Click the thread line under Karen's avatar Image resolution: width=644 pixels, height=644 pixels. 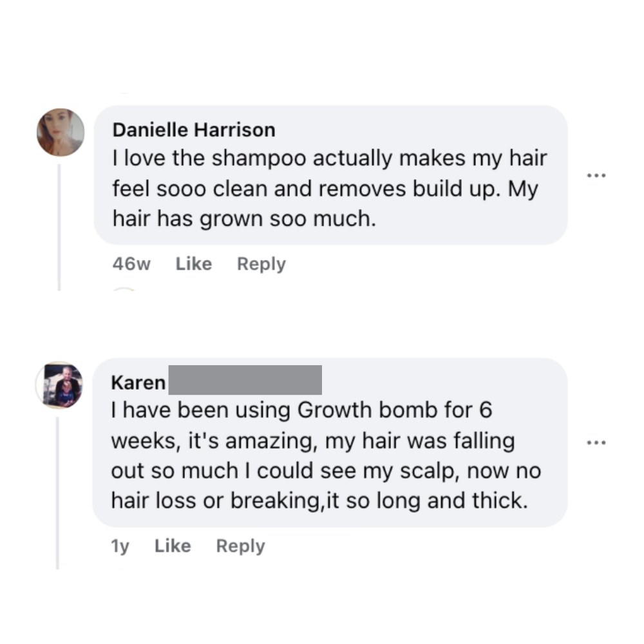pyautogui.click(x=57, y=493)
